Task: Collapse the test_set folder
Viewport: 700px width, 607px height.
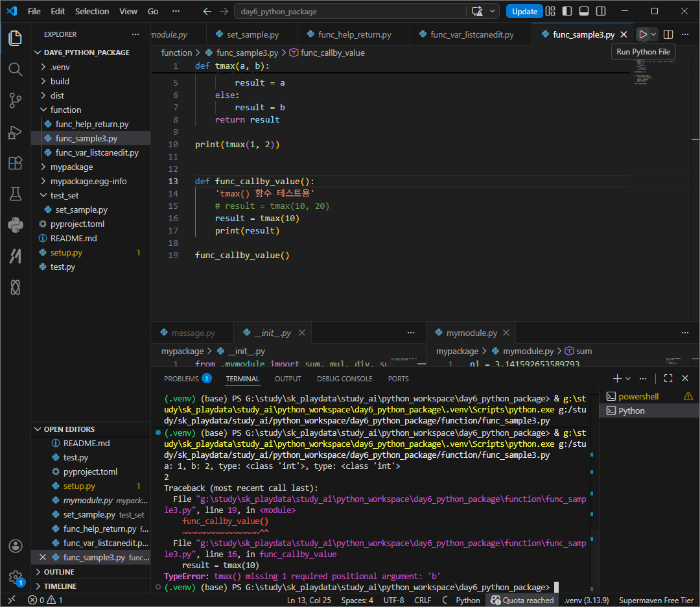Action: [x=91, y=196]
